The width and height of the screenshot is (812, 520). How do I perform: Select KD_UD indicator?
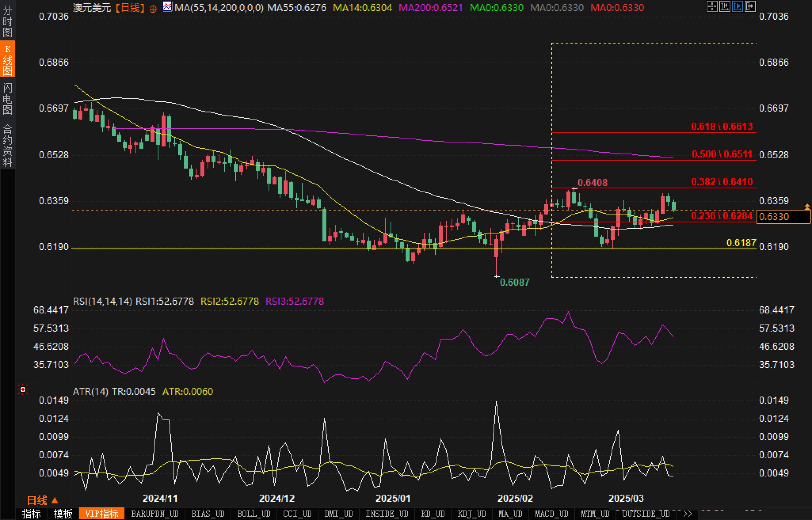(433, 514)
